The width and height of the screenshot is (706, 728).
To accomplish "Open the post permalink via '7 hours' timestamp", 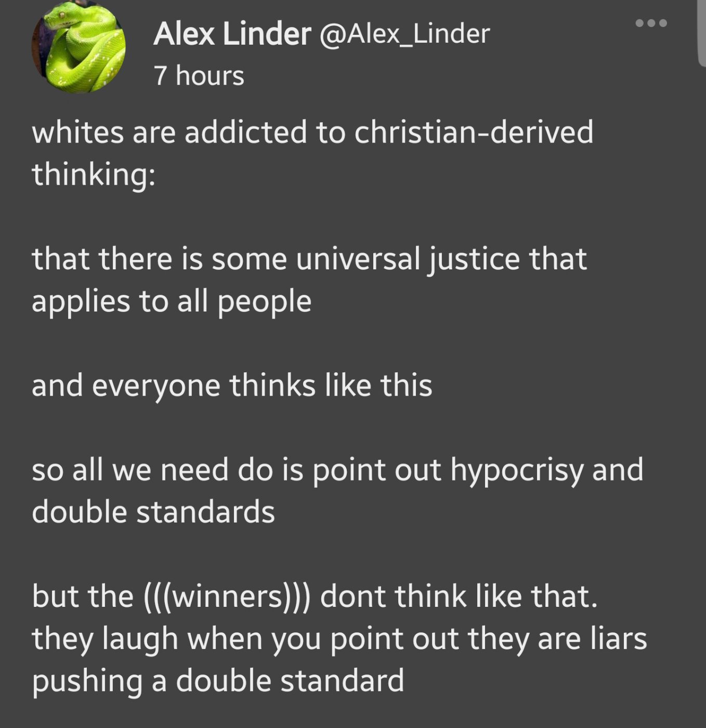I will point(199,75).
